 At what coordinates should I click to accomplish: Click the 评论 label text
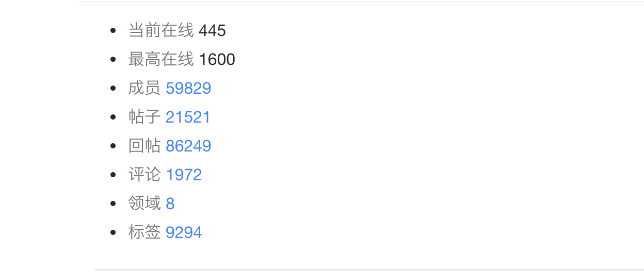(144, 175)
